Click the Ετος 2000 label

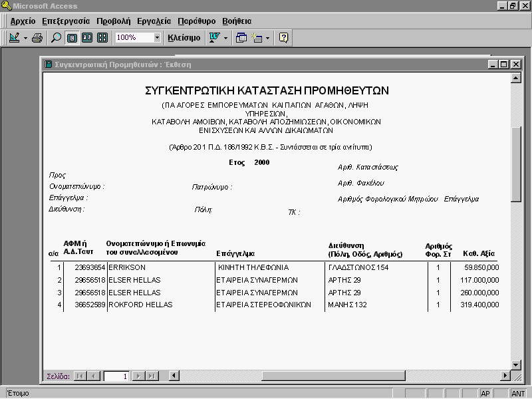point(249,162)
